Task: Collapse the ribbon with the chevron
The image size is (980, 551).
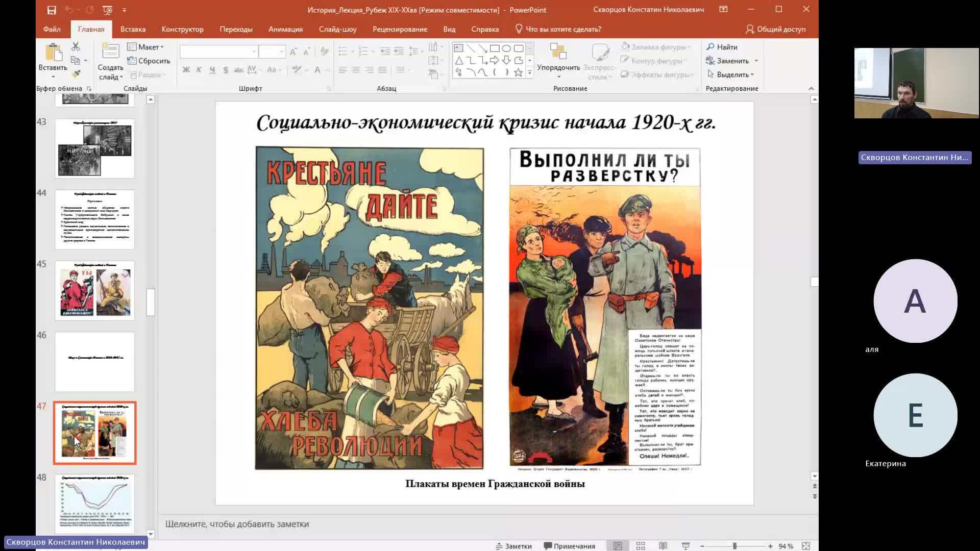Action: 811,89
